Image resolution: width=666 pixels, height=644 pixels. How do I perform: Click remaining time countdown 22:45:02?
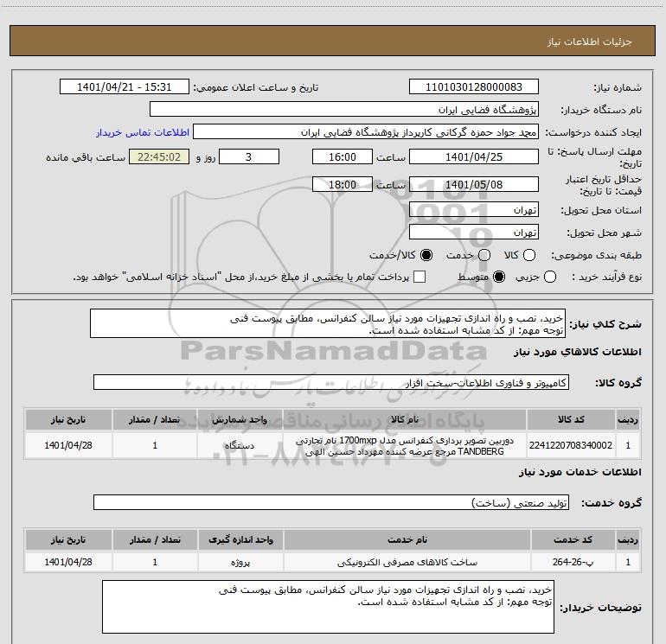click(x=159, y=156)
